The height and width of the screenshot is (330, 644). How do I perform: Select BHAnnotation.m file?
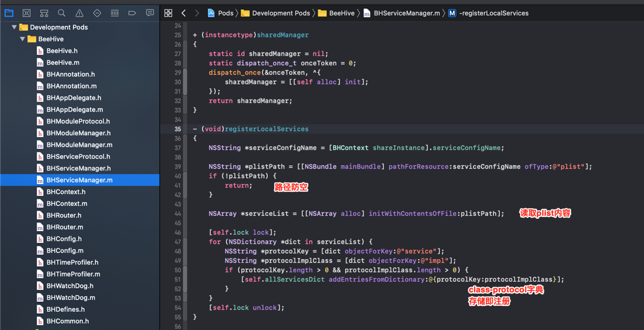point(72,86)
